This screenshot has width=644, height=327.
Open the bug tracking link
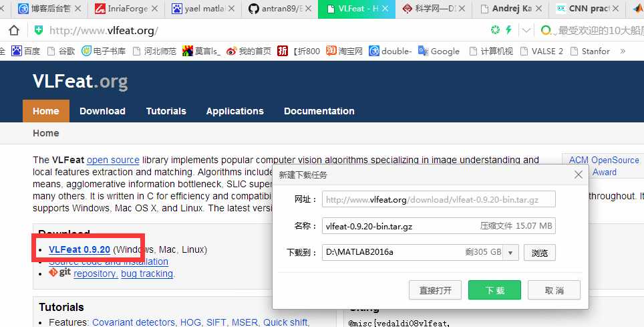point(146,274)
